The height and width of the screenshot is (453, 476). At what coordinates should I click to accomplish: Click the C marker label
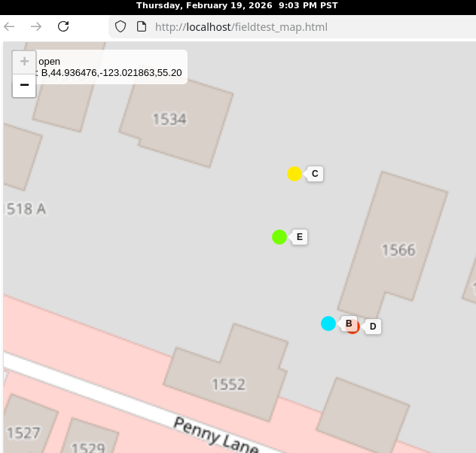pyautogui.click(x=315, y=174)
